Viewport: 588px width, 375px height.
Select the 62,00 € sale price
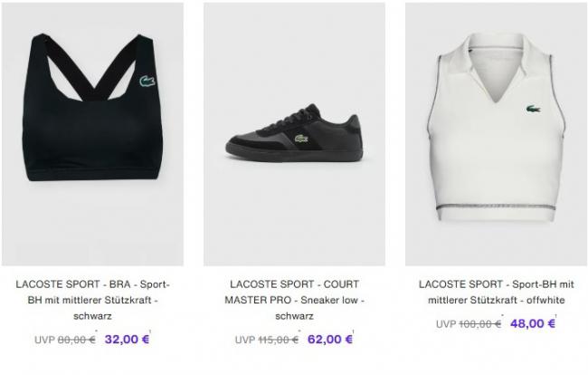330,340
